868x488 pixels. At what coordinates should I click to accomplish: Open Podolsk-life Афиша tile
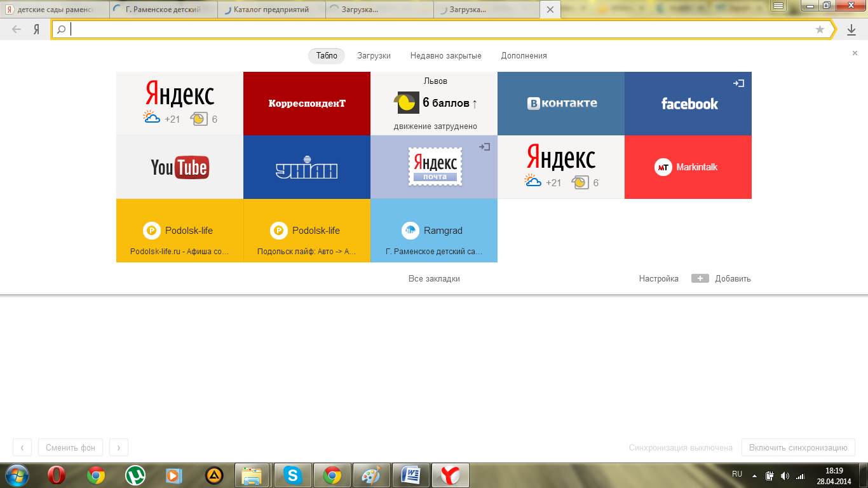coord(180,231)
